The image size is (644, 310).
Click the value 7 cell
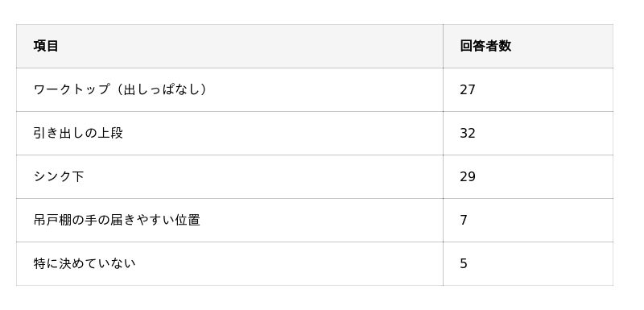point(528,221)
